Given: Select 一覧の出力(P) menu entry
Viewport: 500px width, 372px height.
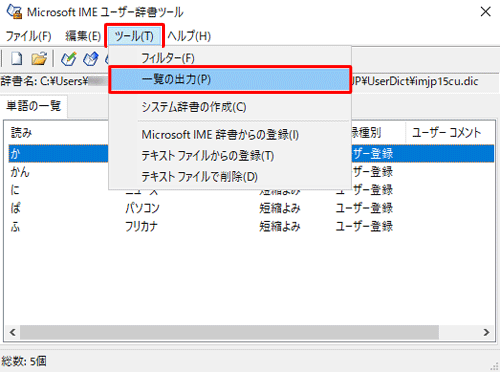Looking at the screenshot, I should point(230,80).
